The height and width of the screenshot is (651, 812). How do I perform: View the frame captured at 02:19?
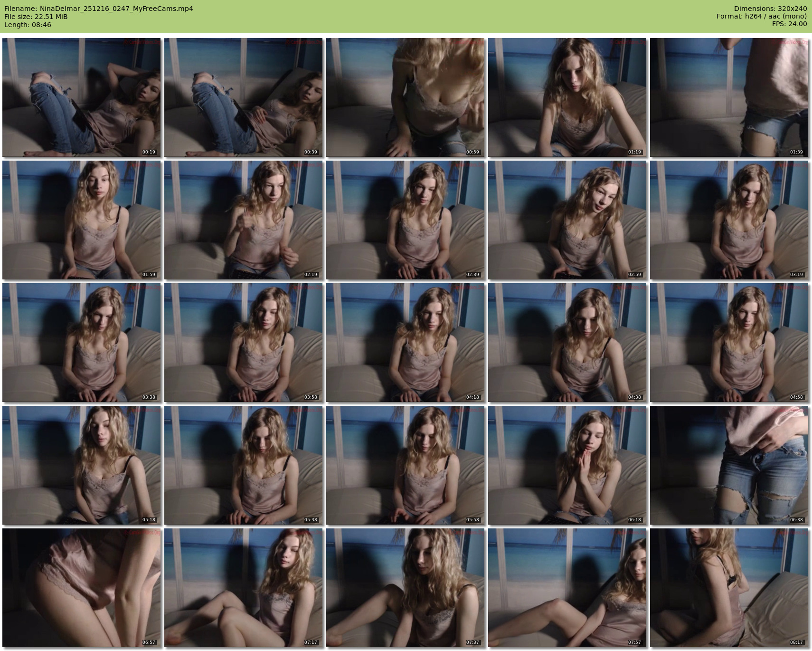[x=244, y=220]
